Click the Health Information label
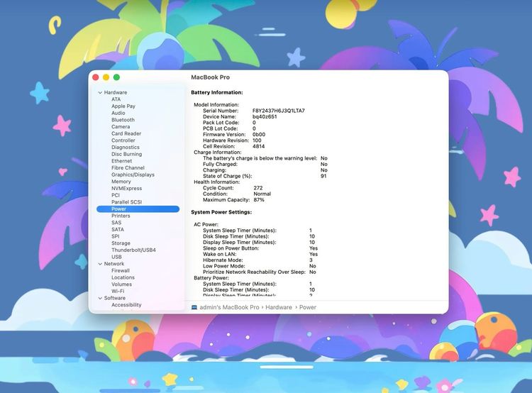 click(x=217, y=182)
